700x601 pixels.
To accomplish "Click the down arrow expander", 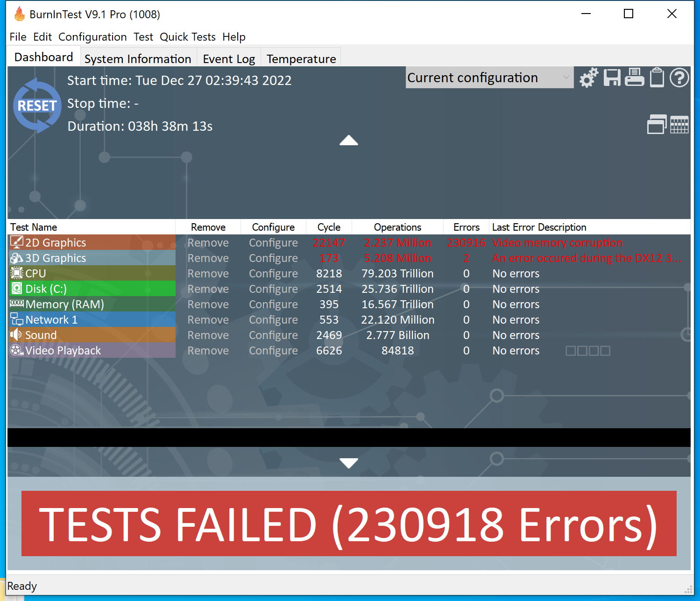I will point(349,463).
